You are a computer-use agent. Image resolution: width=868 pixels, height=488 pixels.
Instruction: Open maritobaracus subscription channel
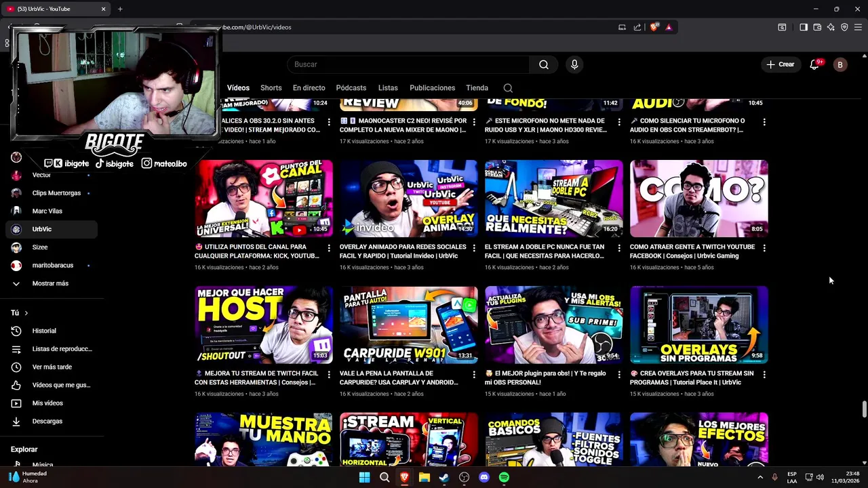[x=52, y=265]
